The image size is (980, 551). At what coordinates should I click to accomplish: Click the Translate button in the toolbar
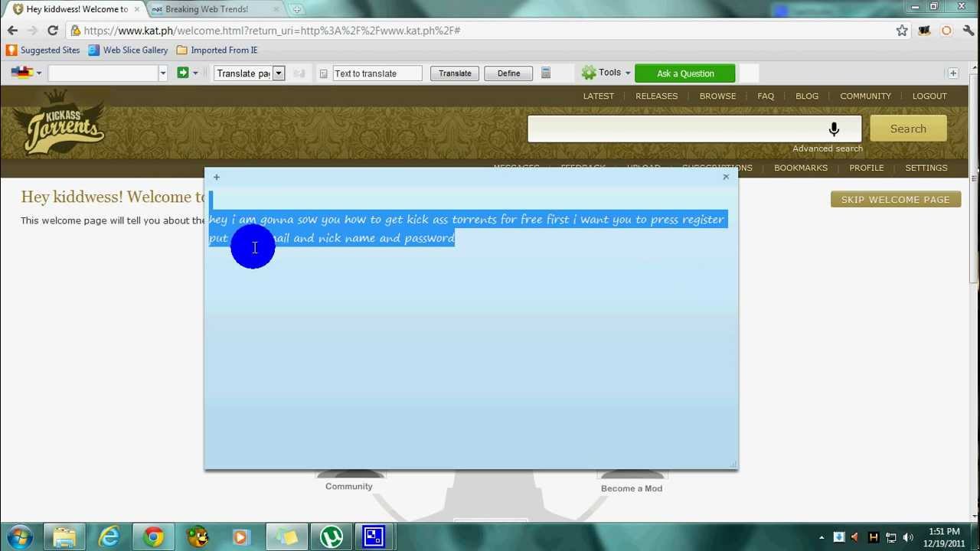[x=455, y=73]
